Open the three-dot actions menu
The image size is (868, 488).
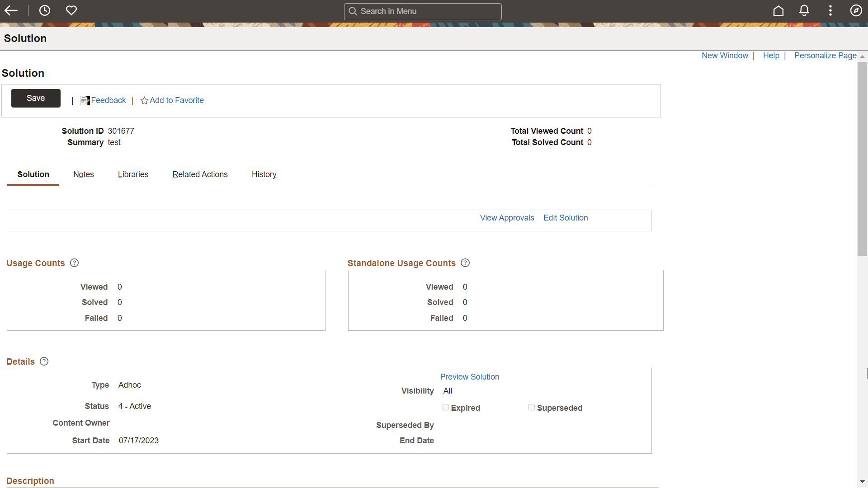click(x=830, y=11)
